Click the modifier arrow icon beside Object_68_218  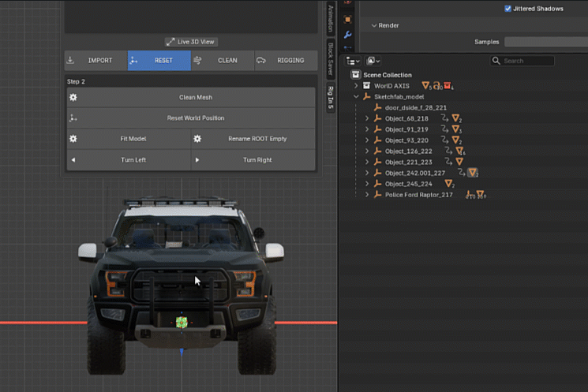tap(445, 118)
